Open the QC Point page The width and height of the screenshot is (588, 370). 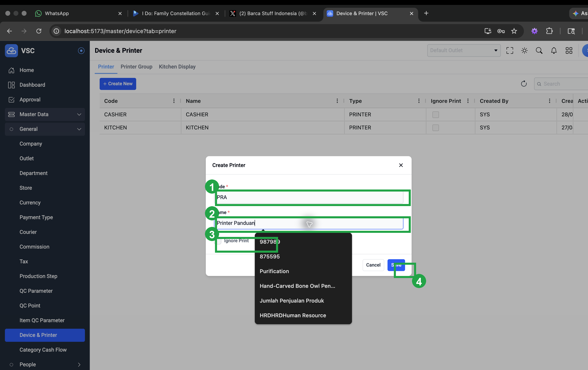30,306
